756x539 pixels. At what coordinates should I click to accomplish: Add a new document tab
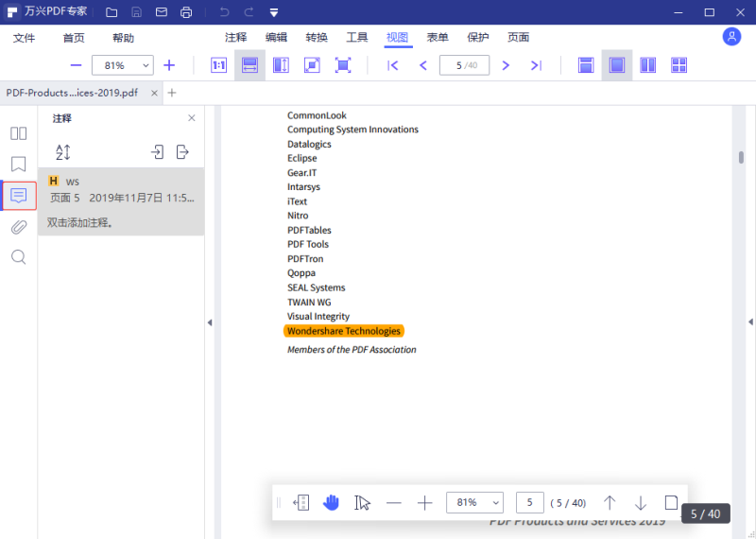pyautogui.click(x=172, y=93)
